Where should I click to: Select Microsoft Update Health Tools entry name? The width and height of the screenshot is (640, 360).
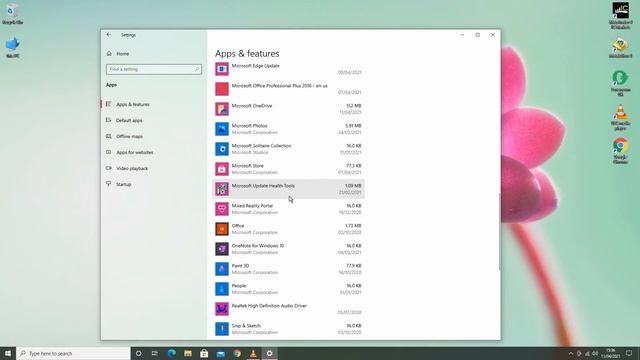[x=263, y=186]
